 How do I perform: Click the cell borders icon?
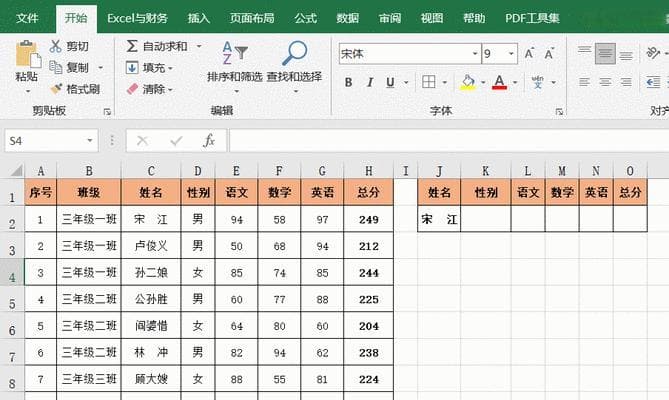pos(428,82)
